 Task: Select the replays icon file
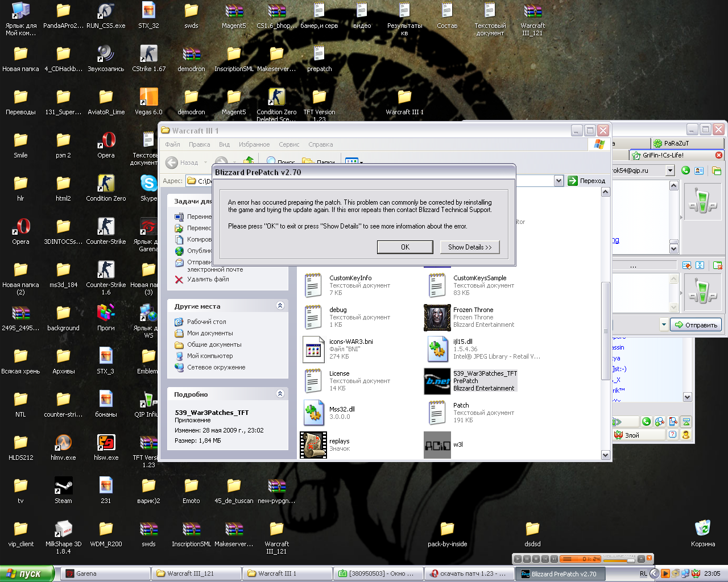[x=313, y=444]
